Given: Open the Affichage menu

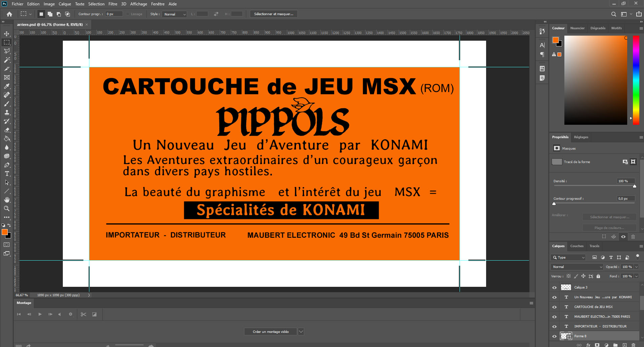Looking at the screenshot, I should 139,4.
